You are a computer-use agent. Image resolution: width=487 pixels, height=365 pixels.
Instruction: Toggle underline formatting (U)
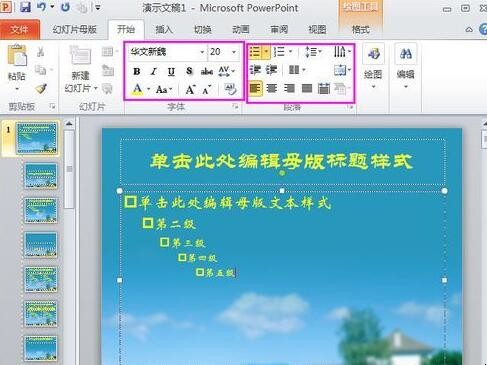(171, 71)
